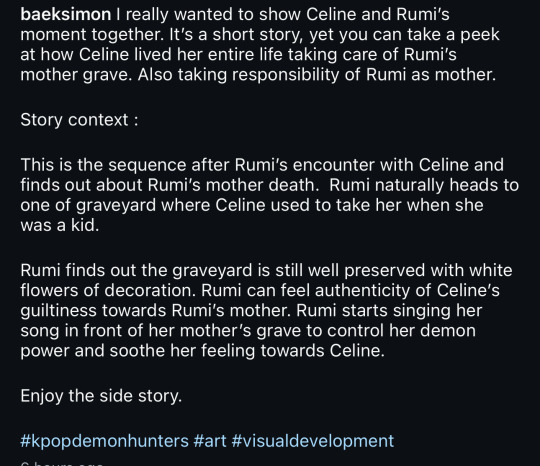The width and height of the screenshot is (540, 466).
Task: Click the partially visible hours-ago timestamp
Action: coord(62,464)
